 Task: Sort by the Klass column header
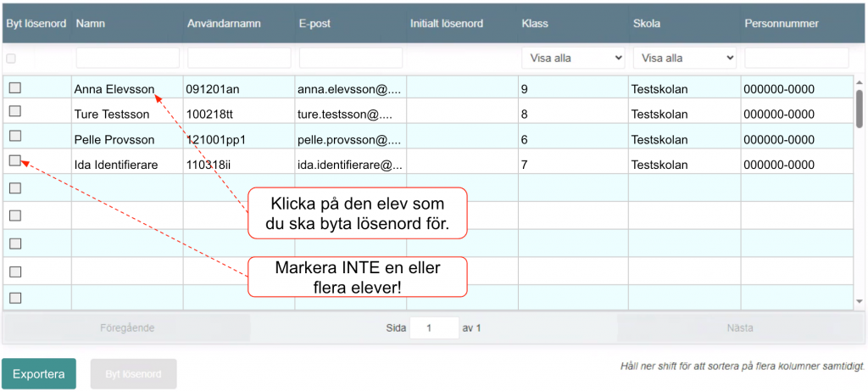click(535, 24)
